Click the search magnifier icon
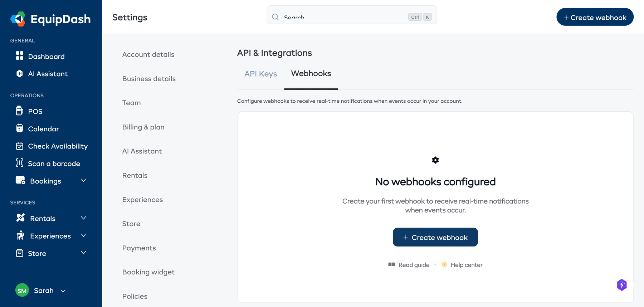Viewport: 644px width, 307px height. 275,17
